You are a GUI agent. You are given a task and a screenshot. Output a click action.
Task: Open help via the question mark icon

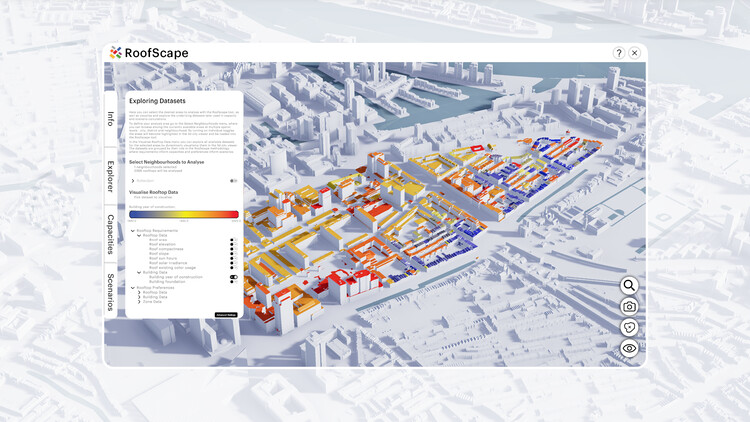pos(619,53)
